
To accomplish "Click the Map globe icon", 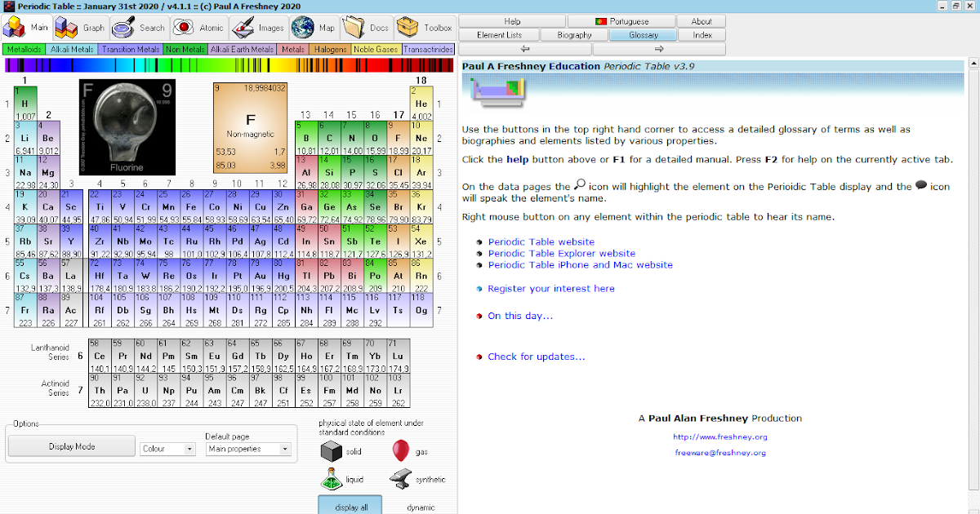I will [x=302, y=27].
